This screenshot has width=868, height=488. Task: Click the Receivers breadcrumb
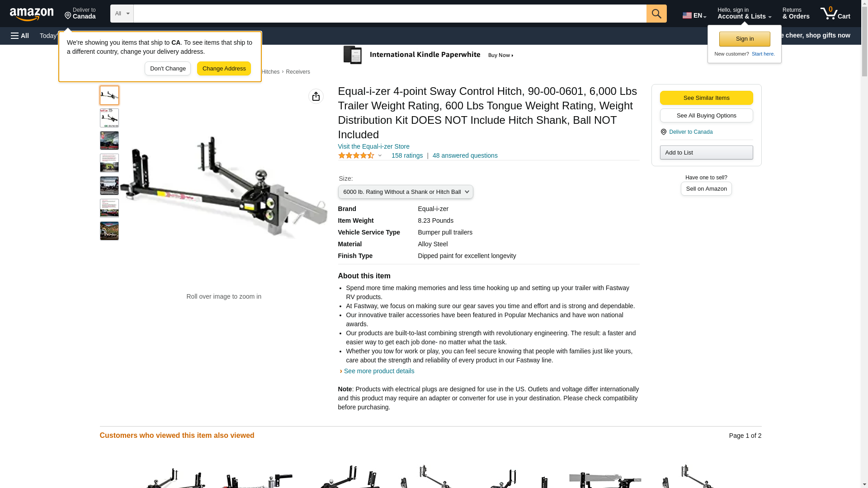point(298,72)
